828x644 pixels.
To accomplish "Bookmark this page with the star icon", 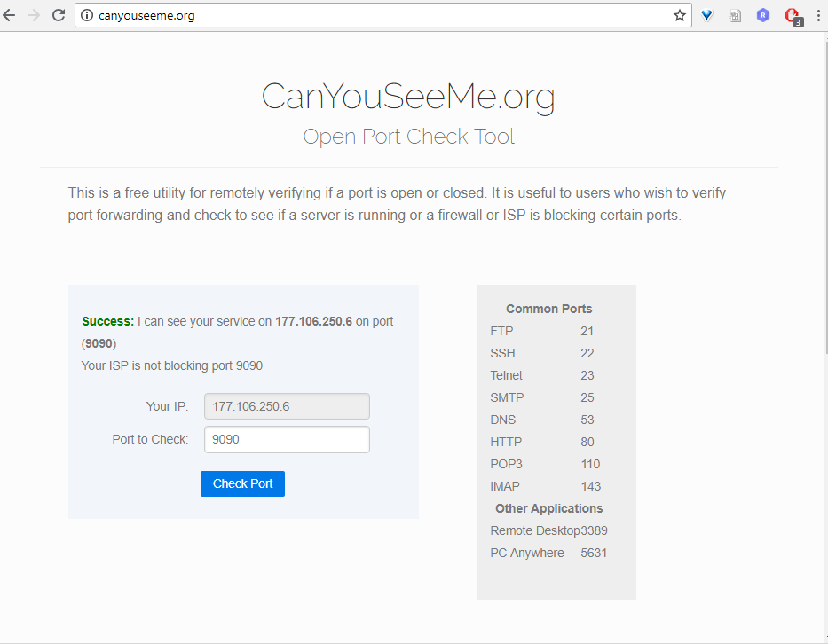I will [x=680, y=15].
